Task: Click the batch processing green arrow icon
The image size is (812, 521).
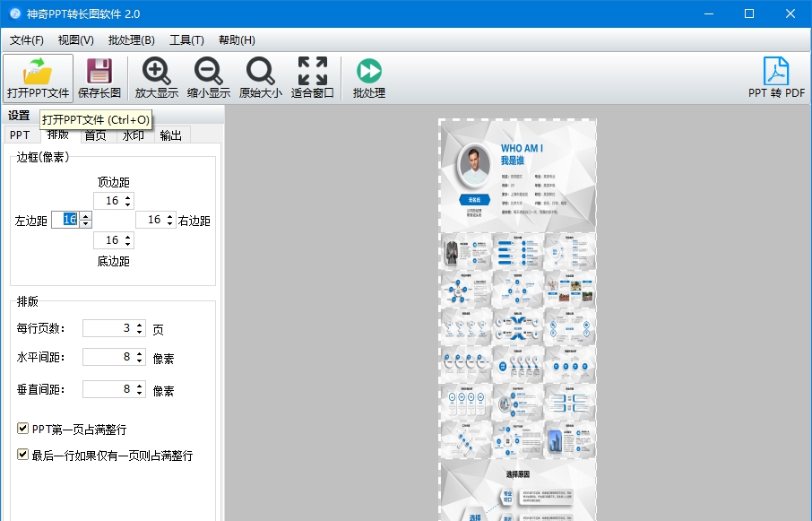Action: (368, 71)
